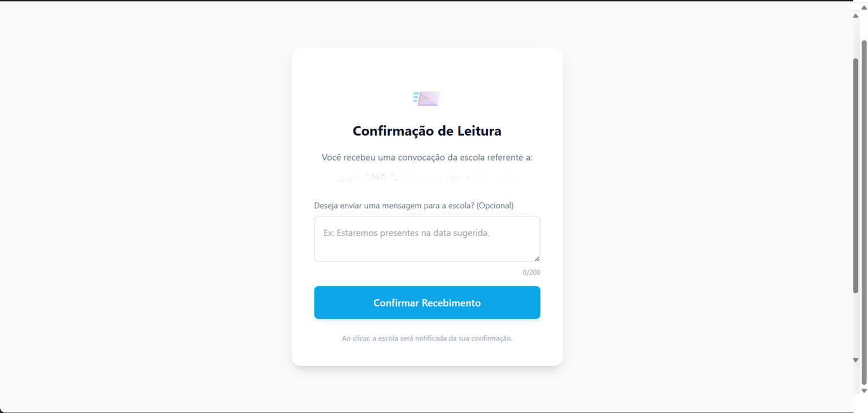Screen dimensions: 868x413
Task: Click the 0/200 character counter
Action: point(531,272)
